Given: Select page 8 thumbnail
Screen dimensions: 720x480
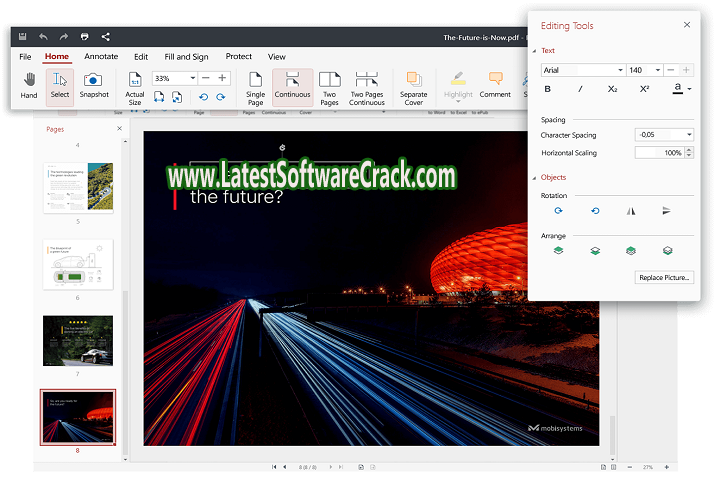Looking at the screenshot, I should 78,417.
